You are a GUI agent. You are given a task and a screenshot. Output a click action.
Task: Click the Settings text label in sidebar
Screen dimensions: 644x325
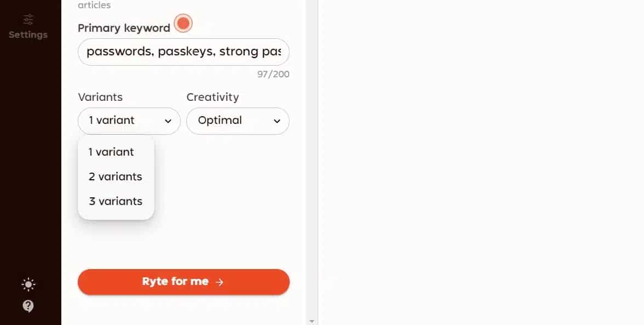pyautogui.click(x=28, y=35)
